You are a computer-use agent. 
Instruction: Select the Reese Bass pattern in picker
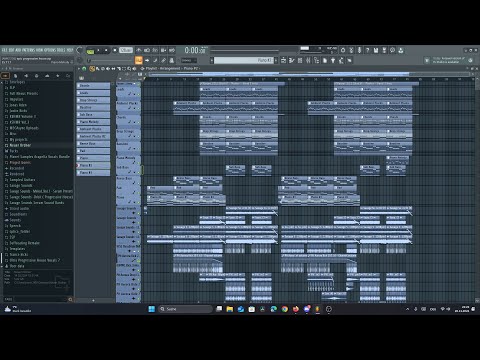click(x=93, y=144)
